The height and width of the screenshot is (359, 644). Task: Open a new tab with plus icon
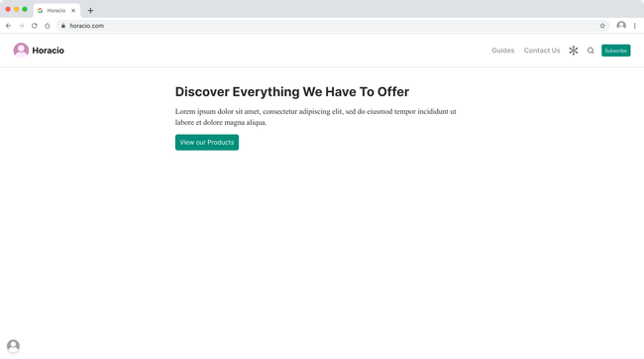[x=90, y=10]
